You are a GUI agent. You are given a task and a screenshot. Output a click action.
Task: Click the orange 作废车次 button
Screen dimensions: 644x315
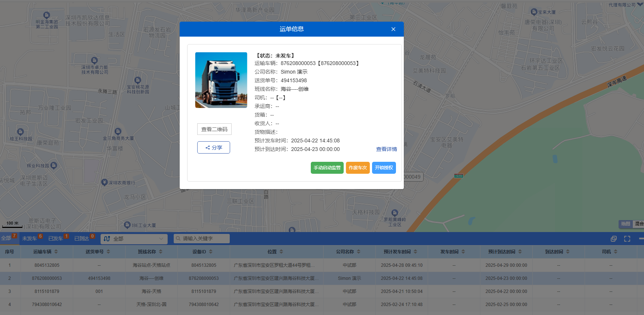point(357,168)
